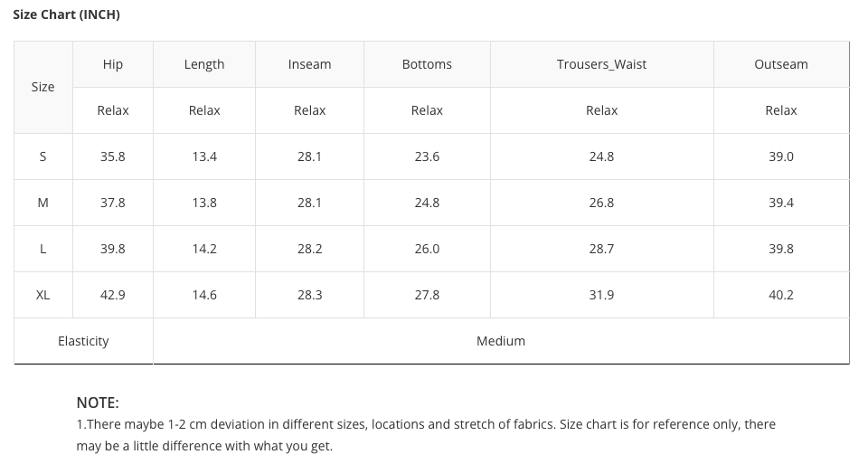Select the Trousers_Waist column header
The image size is (868, 464).
pos(602,64)
